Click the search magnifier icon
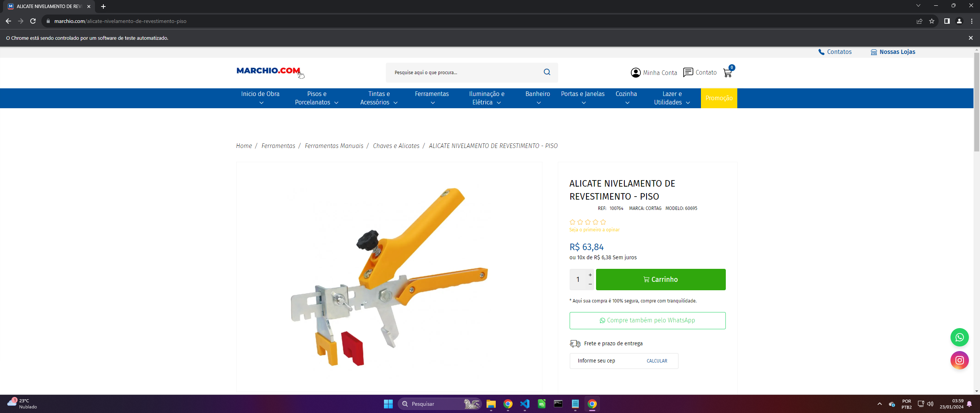980x413 pixels. pos(547,72)
